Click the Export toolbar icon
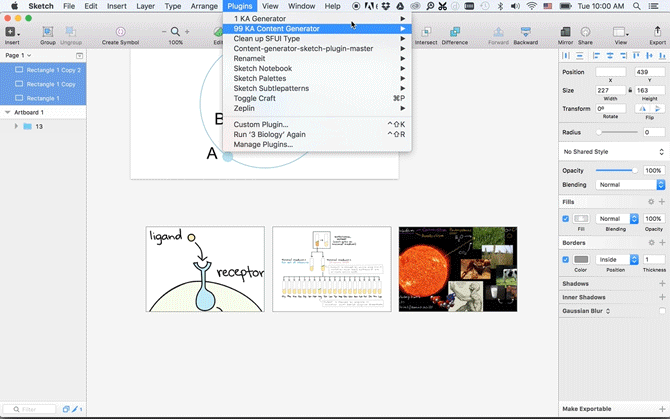This screenshot has height=419, width=670. pyautogui.click(x=657, y=31)
